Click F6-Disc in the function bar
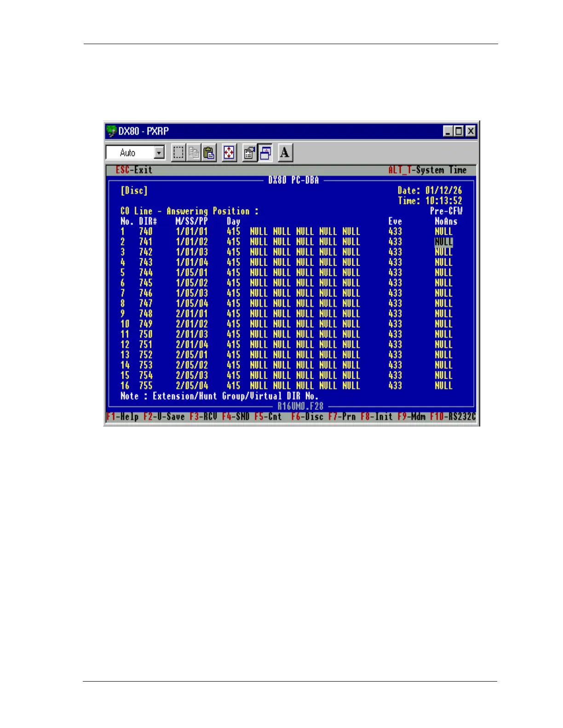The width and height of the screenshot is (563, 728). (307, 417)
